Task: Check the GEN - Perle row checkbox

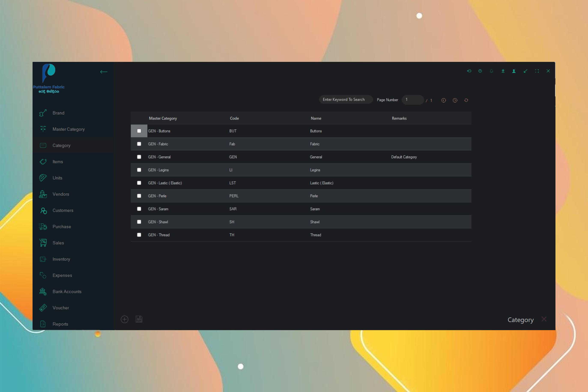Action: click(139, 196)
